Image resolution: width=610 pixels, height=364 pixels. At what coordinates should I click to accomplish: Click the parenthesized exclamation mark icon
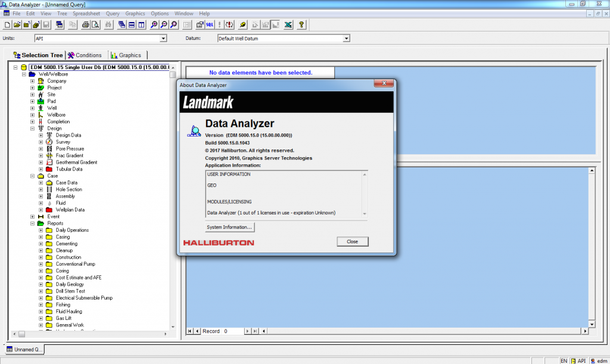[229, 25]
